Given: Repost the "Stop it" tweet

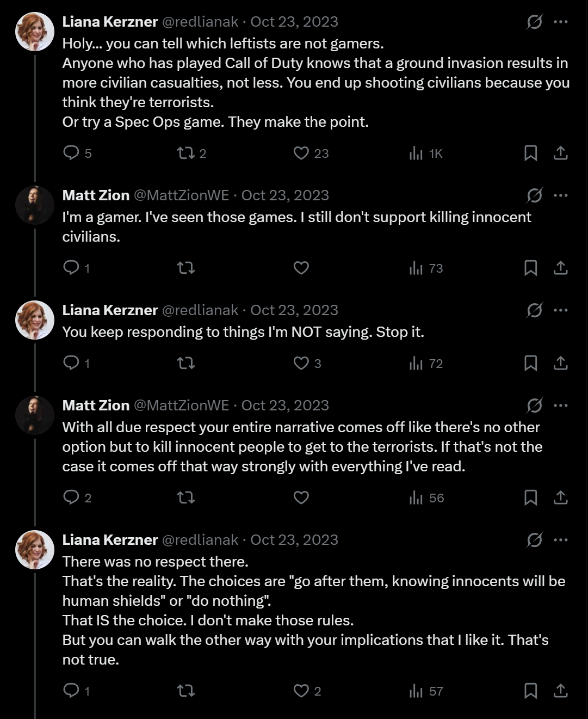Looking at the screenshot, I should click(x=186, y=363).
